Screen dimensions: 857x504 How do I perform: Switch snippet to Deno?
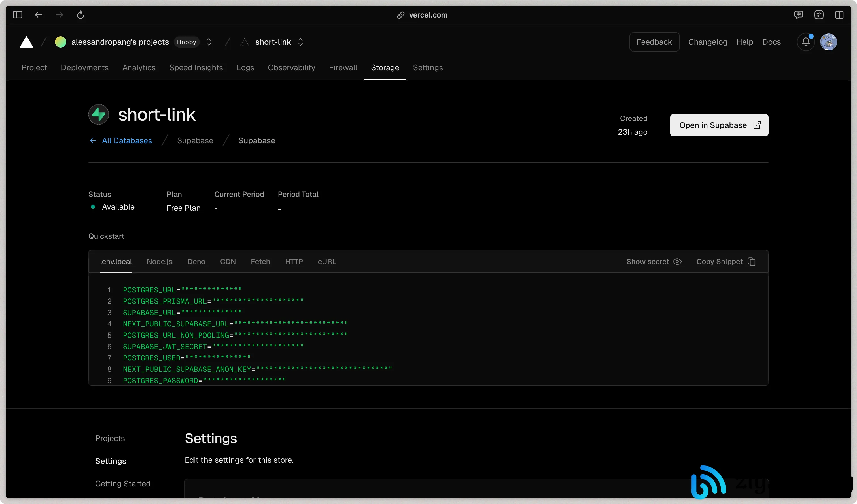196,262
